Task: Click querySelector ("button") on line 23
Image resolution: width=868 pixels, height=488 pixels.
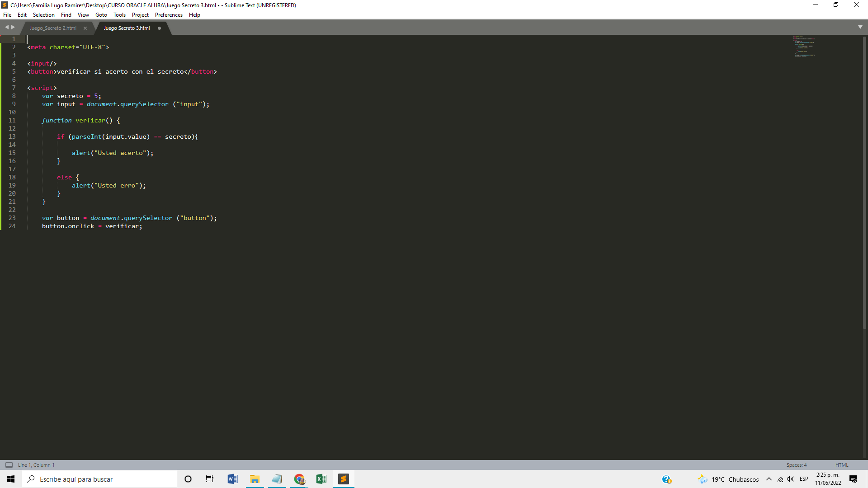Action: point(170,218)
